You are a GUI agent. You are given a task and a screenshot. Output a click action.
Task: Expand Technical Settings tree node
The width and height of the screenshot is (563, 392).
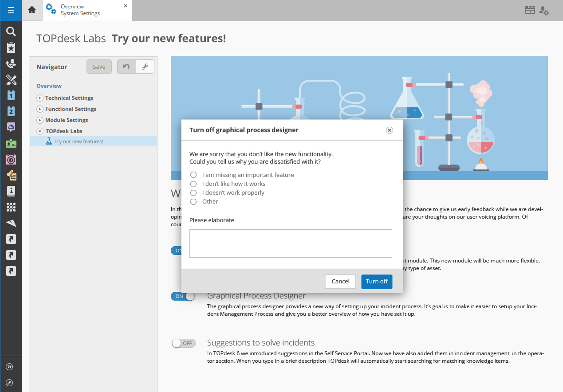(40, 98)
